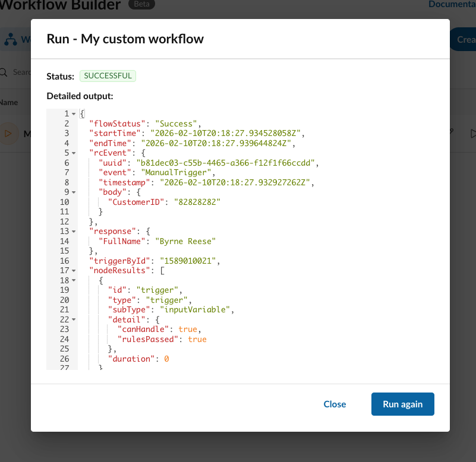
Task: Select the workflow hierarchy icon in sidebar tab
Action: click(x=10, y=39)
